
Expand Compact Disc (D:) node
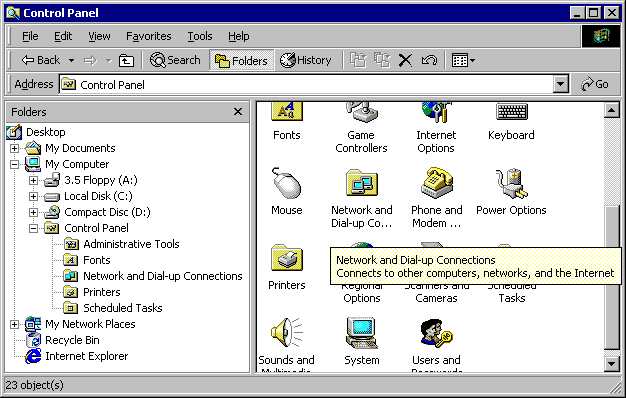(34, 212)
